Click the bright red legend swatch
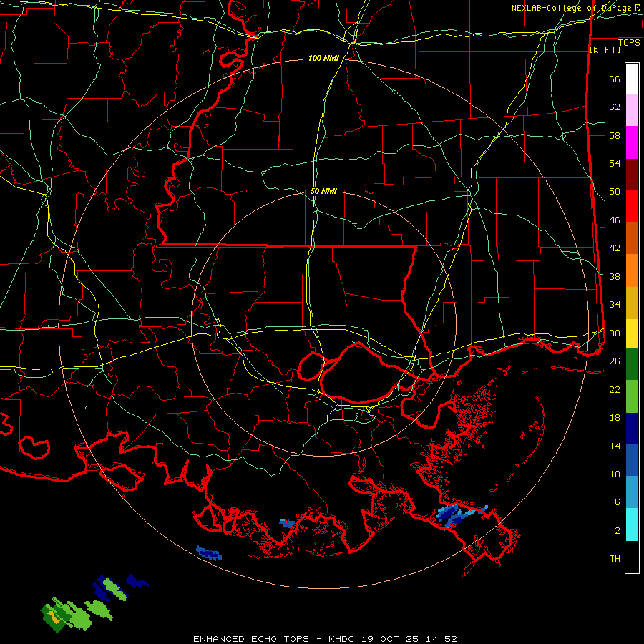The height and width of the screenshot is (644, 644). (x=632, y=206)
